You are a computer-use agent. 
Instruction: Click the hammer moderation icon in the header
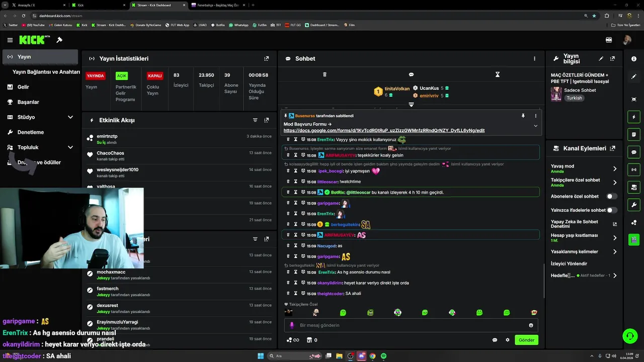pyautogui.click(x=59, y=40)
